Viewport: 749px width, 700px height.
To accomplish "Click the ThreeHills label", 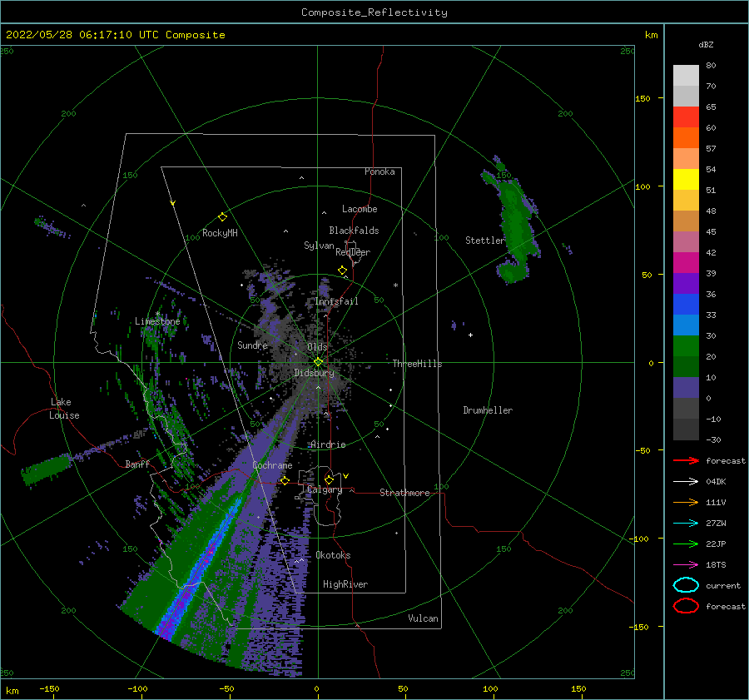I will tap(418, 364).
